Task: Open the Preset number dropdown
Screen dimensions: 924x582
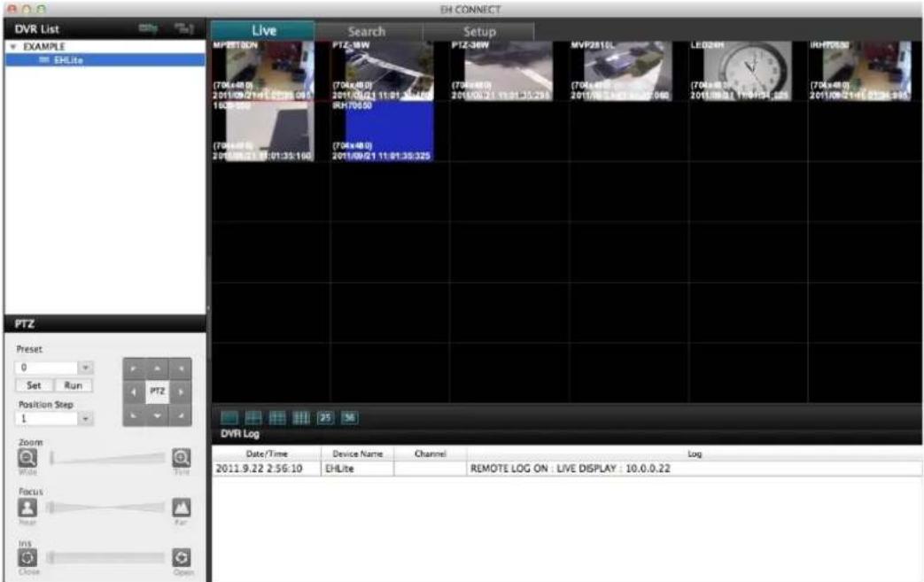Action: pos(85,368)
